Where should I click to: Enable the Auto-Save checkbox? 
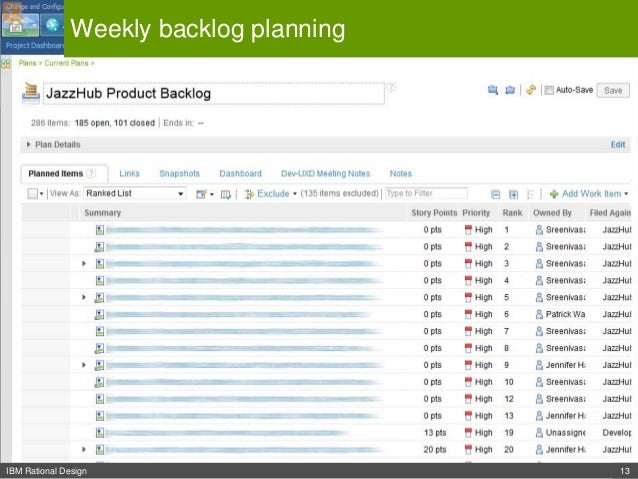point(549,90)
